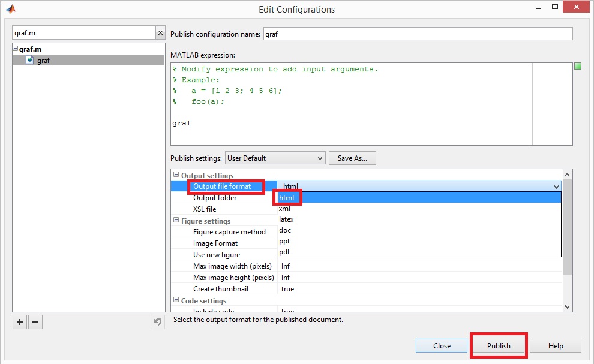Remove configuration with the minus button

[x=35, y=322]
